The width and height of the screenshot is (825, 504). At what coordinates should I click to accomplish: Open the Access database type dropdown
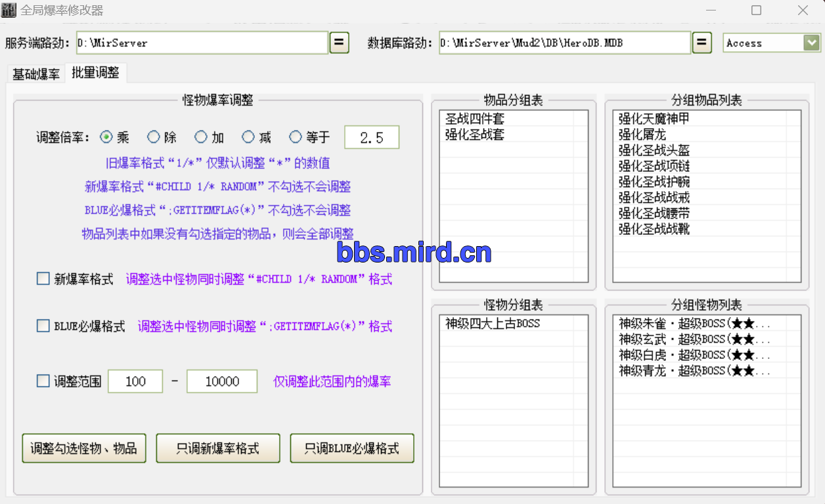click(x=811, y=43)
